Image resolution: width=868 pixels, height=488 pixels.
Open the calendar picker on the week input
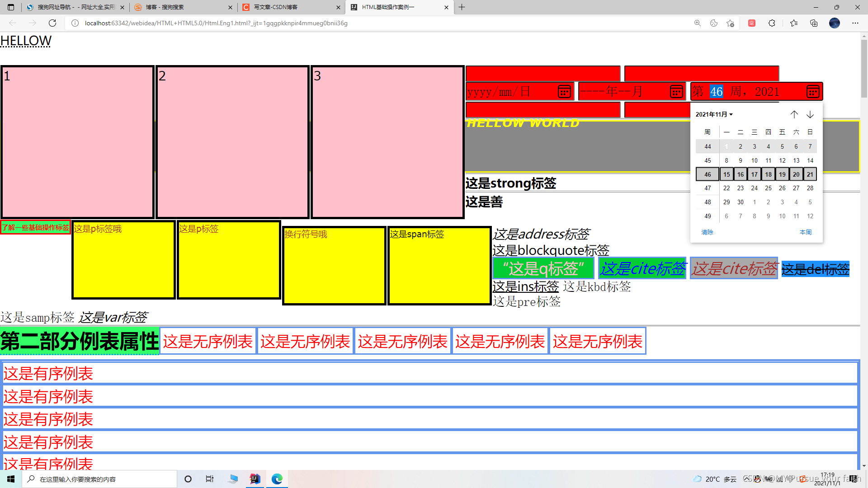(813, 91)
